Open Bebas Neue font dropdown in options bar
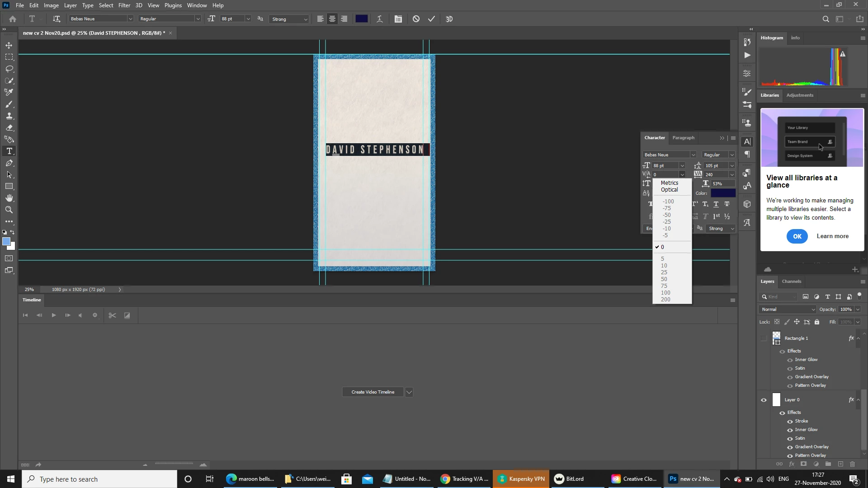The height and width of the screenshot is (488, 868). tap(130, 19)
